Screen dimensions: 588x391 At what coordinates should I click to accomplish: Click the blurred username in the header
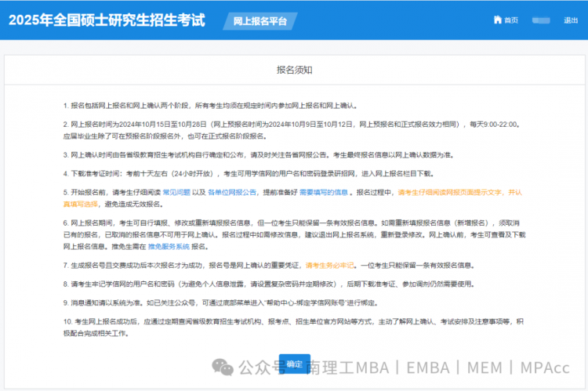(x=541, y=20)
